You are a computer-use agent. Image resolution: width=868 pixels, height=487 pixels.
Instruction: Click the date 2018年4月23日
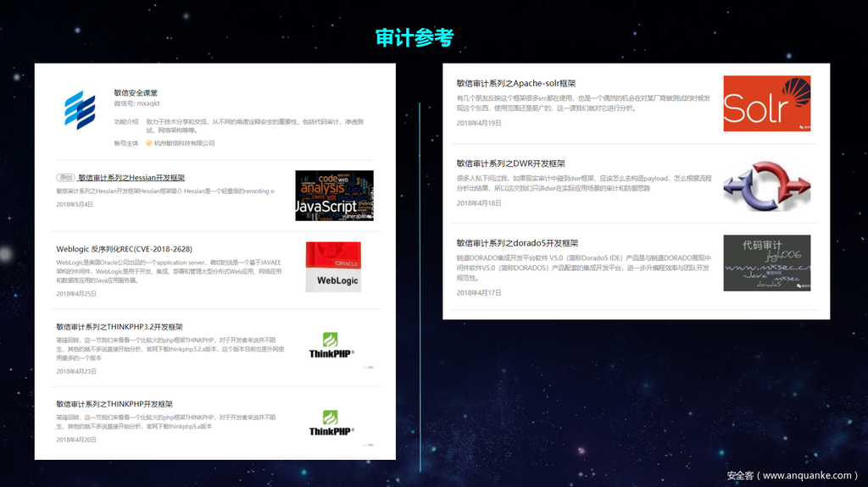(x=76, y=371)
